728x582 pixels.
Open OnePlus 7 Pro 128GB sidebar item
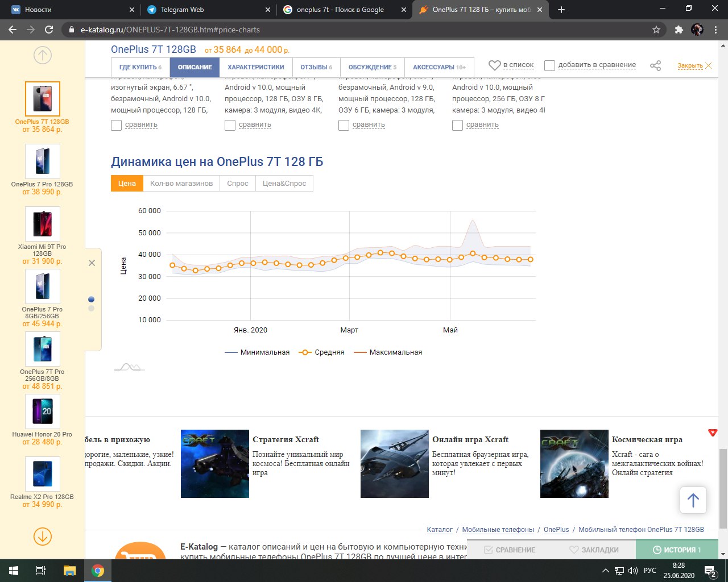click(x=42, y=169)
